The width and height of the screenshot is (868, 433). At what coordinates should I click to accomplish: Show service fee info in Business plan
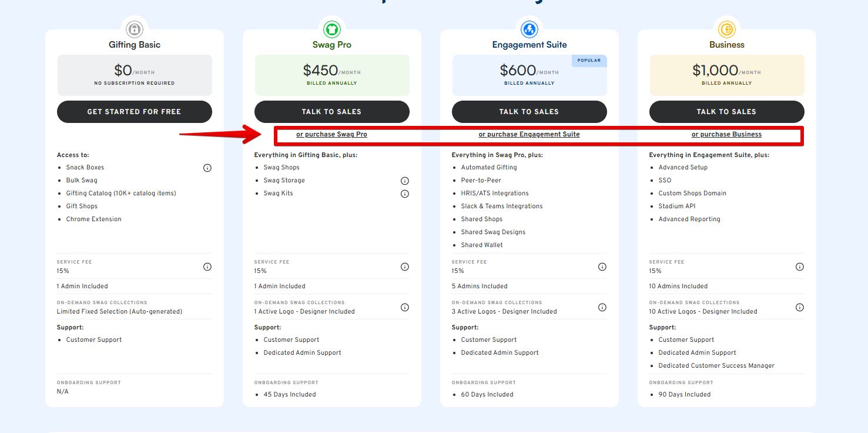pos(800,267)
